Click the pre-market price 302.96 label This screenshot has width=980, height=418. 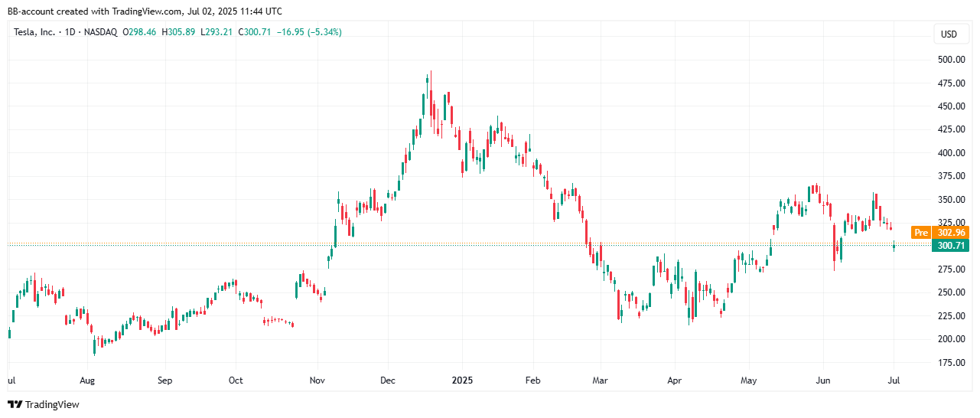(x=951, y=232)
